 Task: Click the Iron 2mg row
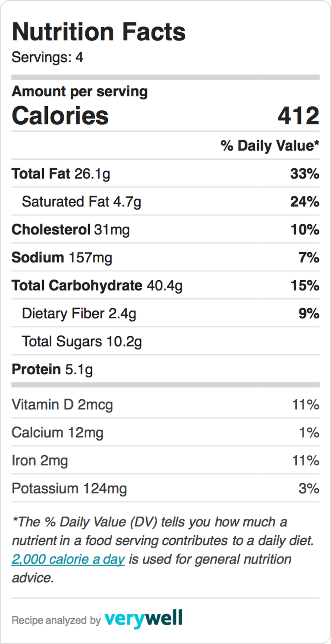pos(165,460)
